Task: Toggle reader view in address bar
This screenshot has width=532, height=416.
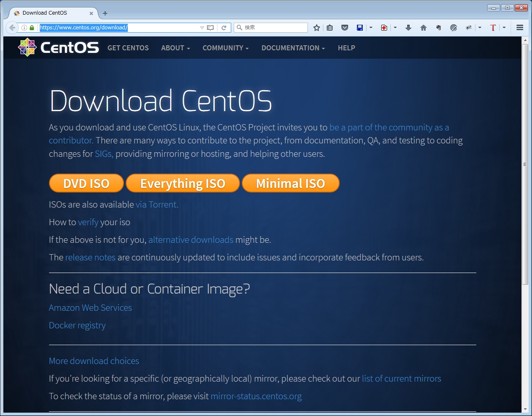Action: (x=210, y=28)
